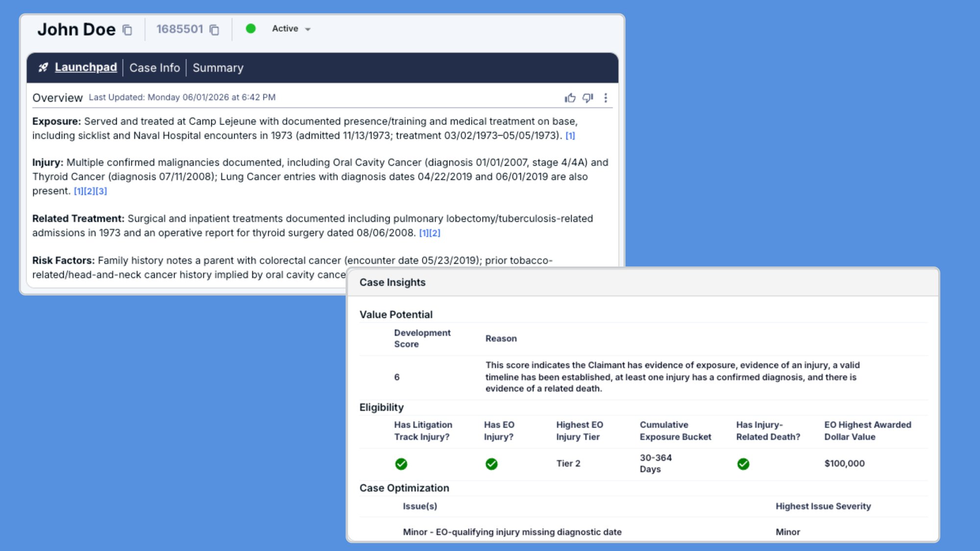980x551 pixels.
Task: Open citation [1] in Exposure paragraph
Action: 570,136
